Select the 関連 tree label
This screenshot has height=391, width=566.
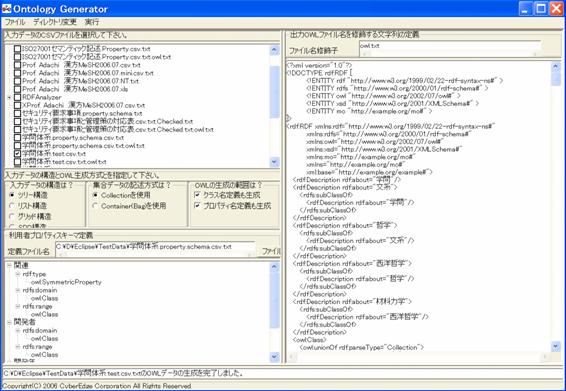point(21,265)
